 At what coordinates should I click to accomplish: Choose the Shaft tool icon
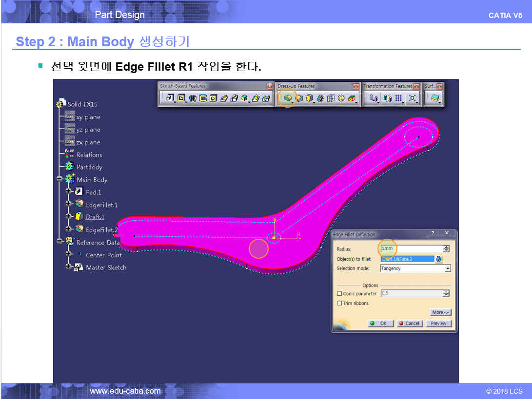(x=193, y=98)
